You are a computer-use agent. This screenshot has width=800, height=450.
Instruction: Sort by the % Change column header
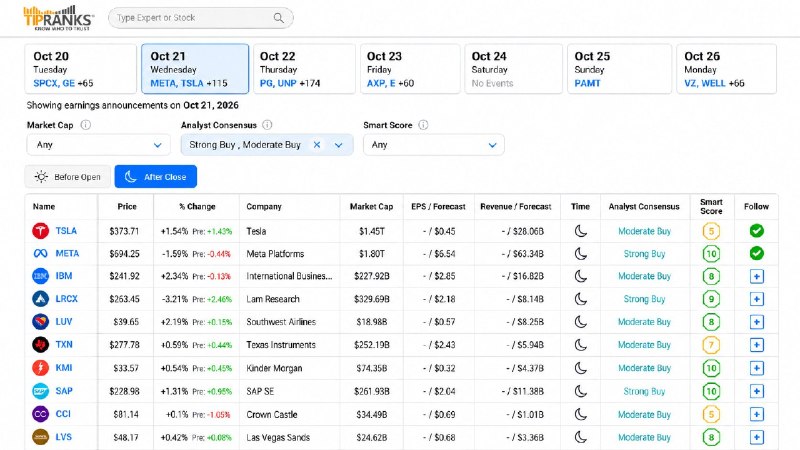point(197,207)
